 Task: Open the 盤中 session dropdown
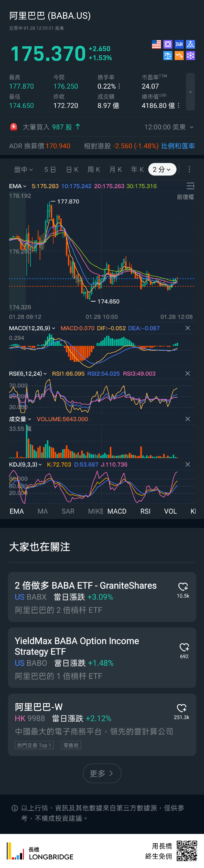tap(23, 170)
